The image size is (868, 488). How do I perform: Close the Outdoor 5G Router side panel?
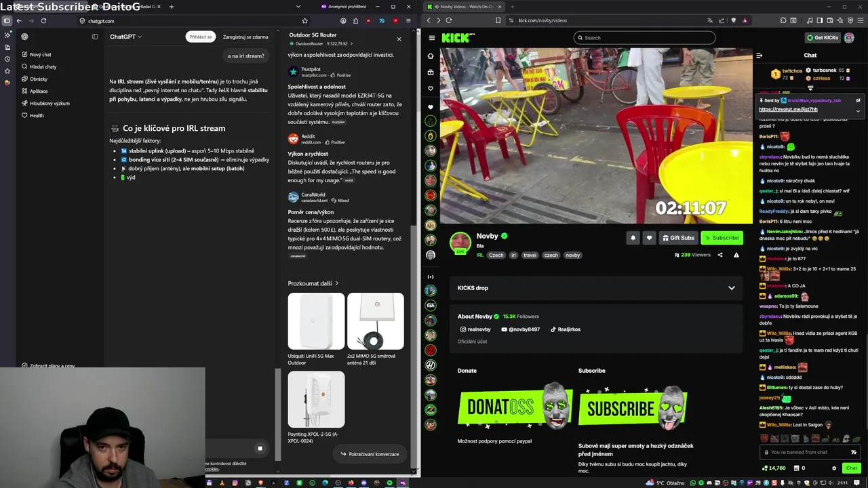tap(399, 39)
